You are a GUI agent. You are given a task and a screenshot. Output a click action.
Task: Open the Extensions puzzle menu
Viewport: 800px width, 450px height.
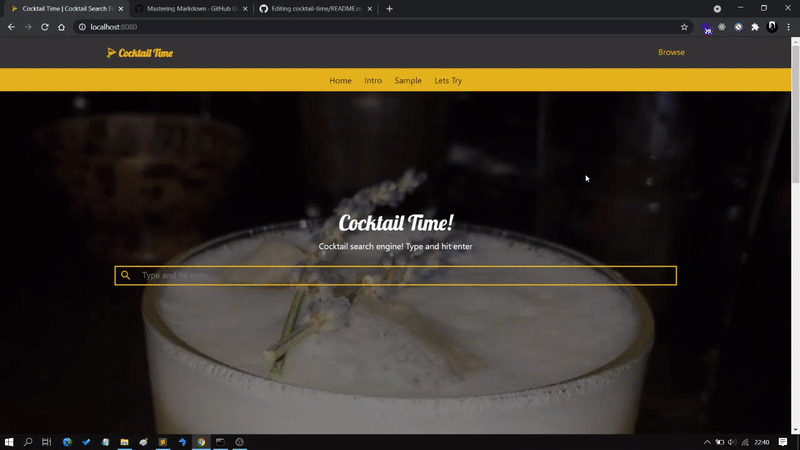pos(755,27)
